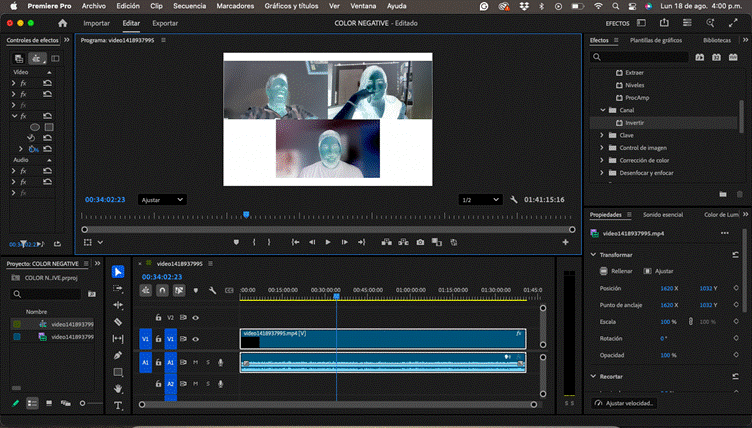Viewport: 752px width, 428px height.
Task: Play the program monitor video
Action: pyautogui.click(x=328, y=242)
